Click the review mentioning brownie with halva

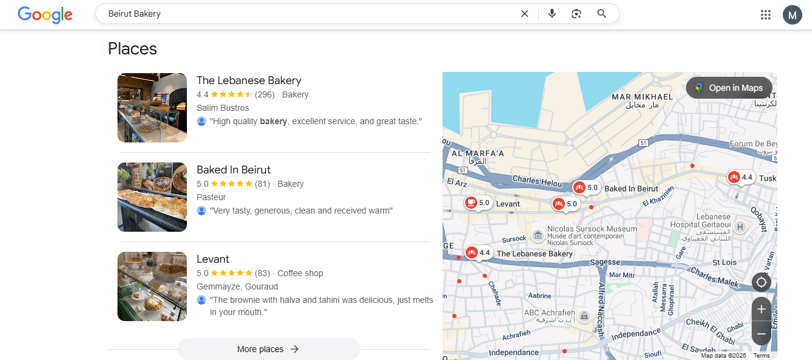point(321,306)
